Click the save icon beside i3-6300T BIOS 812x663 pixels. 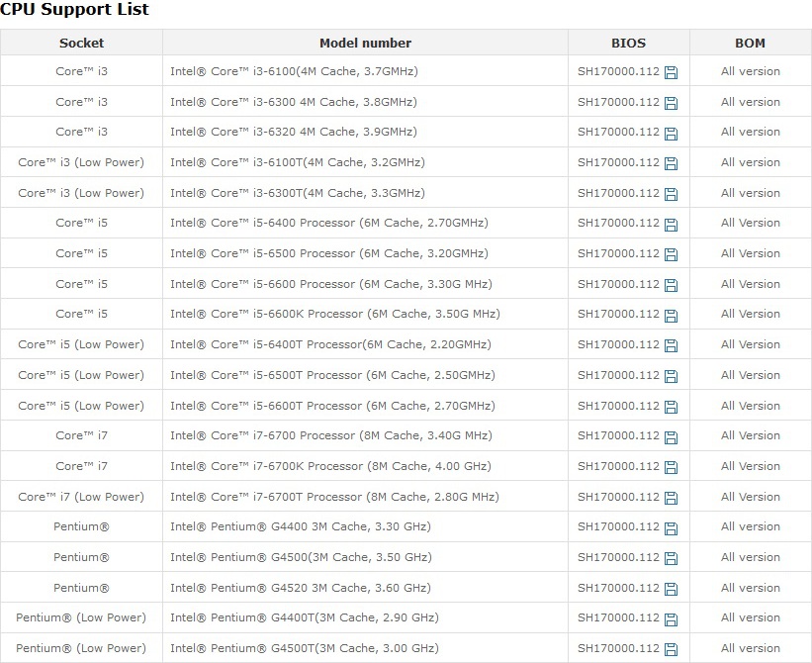[x=671, y=194]
